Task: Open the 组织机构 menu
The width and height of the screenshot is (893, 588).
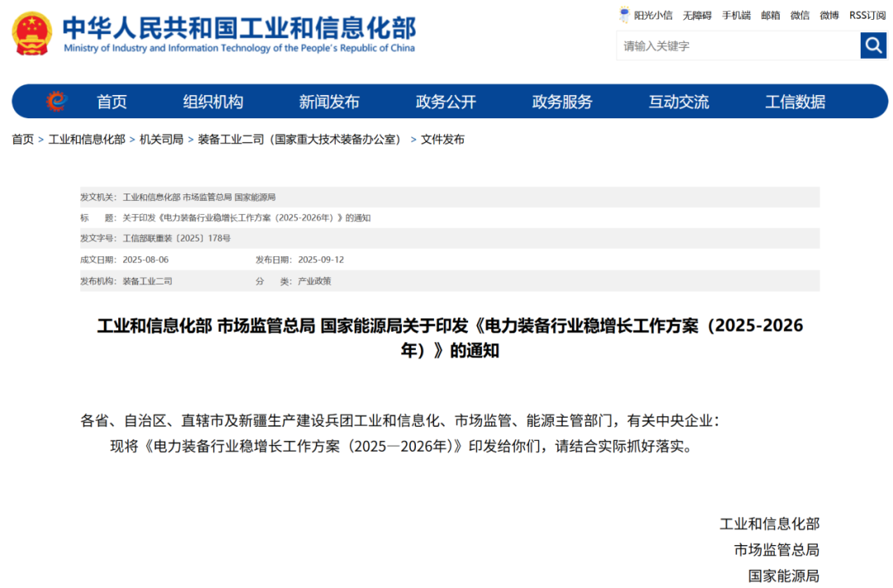Action: [213, 102]
